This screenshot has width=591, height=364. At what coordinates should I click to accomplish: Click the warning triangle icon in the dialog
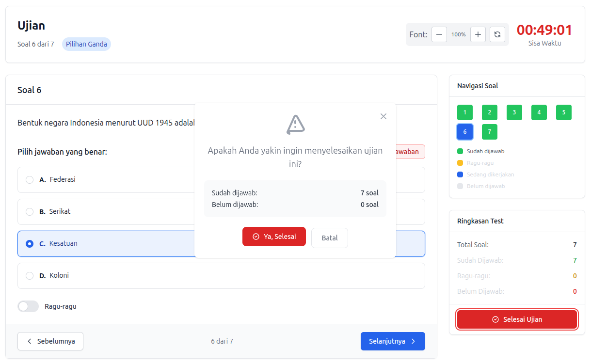295,125
